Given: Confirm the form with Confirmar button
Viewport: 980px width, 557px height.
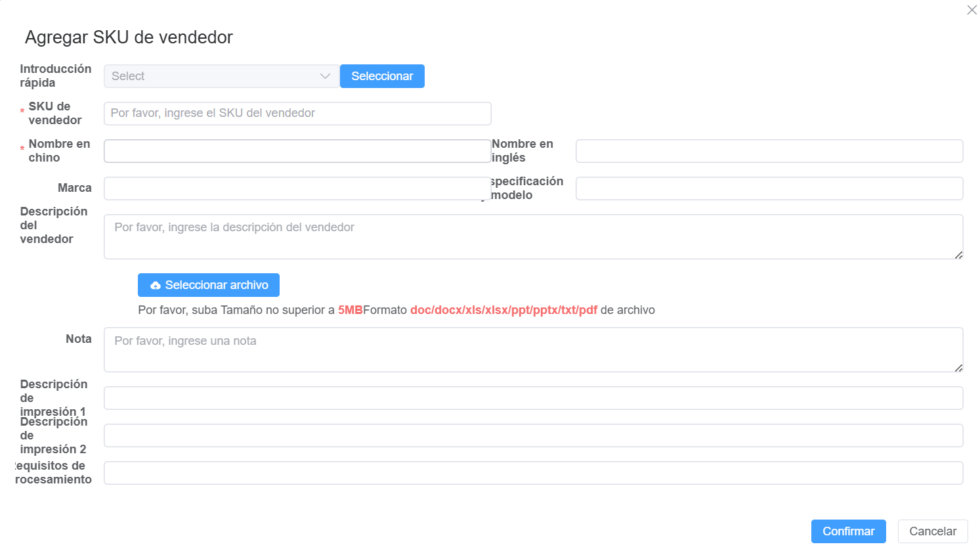Looking at the screenshot, I should [848, 531].
